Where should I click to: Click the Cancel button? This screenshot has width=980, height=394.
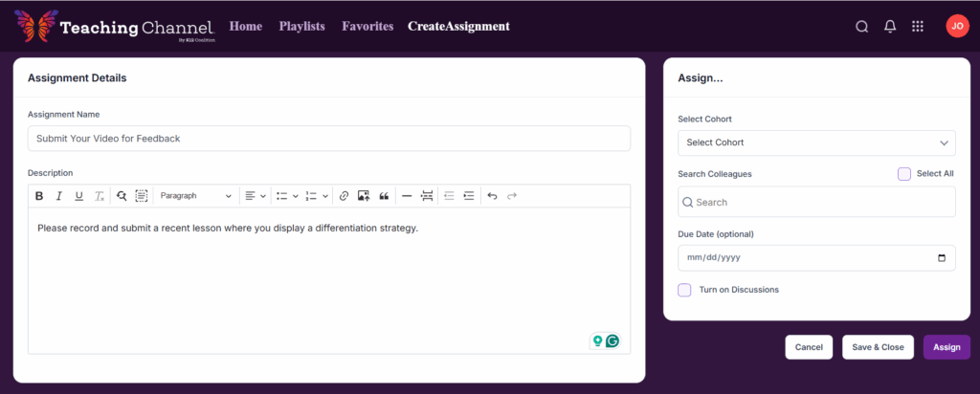(x=809, y=347)
